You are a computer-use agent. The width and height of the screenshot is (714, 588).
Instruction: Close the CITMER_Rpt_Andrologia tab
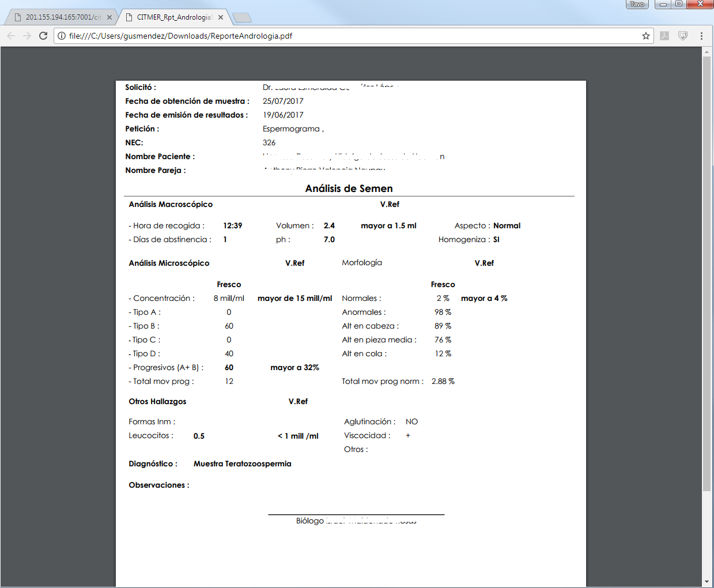(x=221, y=17)
